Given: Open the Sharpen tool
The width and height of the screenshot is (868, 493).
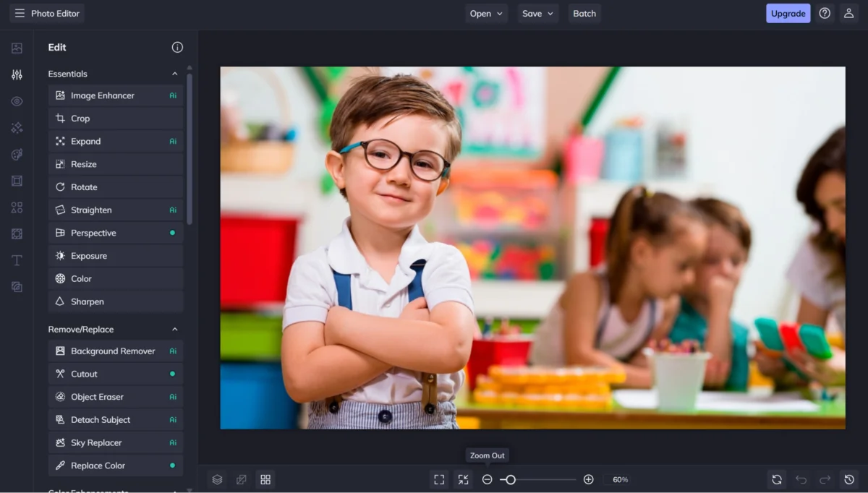Looking at the screenshot, I should click(x=116, y=301).
